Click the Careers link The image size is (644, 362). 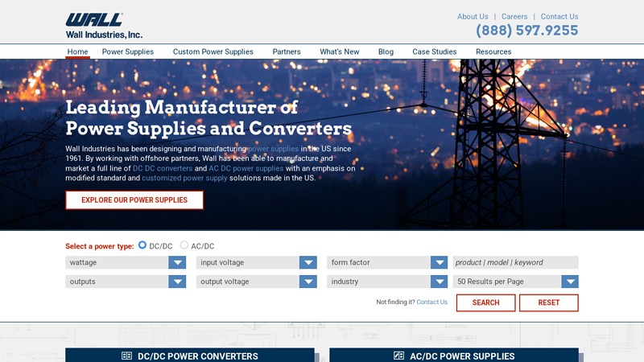pos(514,16)
